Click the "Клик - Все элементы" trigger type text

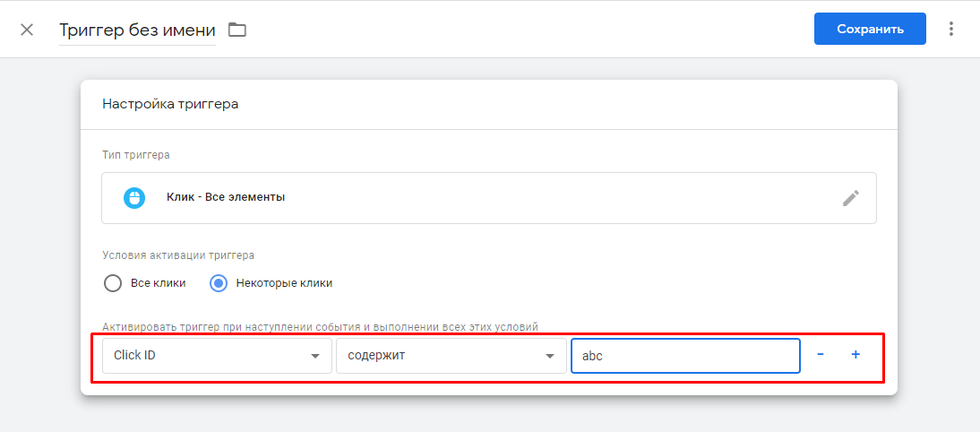point(226,197)
